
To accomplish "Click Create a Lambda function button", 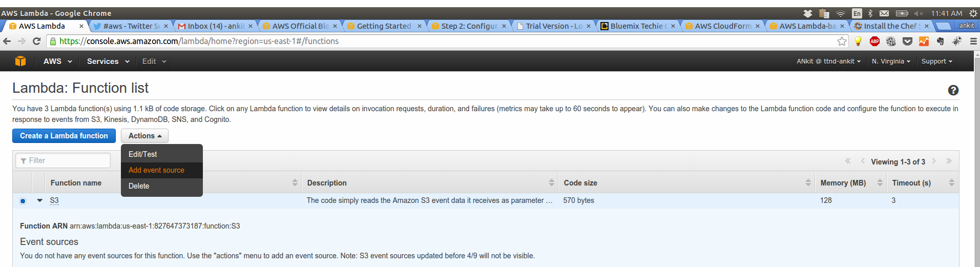I will click(x=64, y=136).
